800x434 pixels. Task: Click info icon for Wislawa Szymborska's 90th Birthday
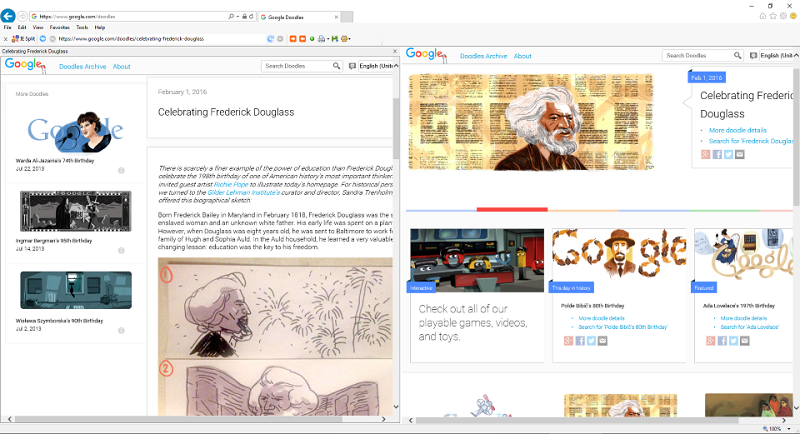pyautogui.click(x=121, y=330)
